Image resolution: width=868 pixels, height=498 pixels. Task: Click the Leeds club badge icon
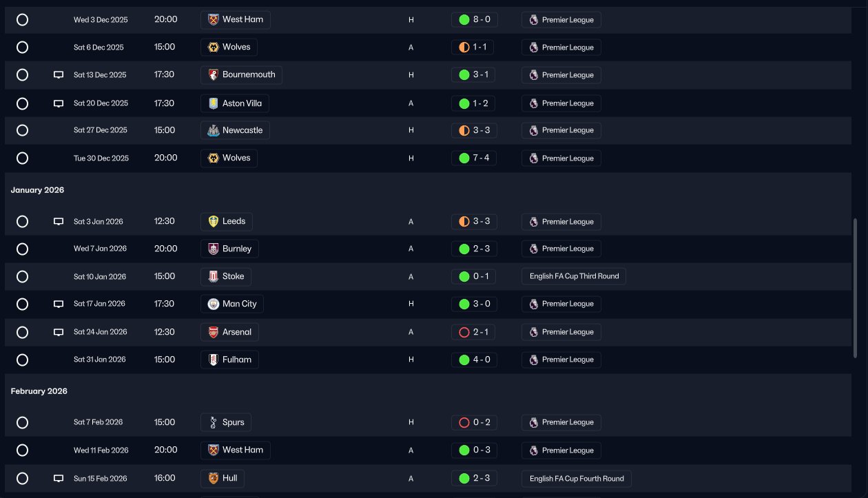(213, 221)
